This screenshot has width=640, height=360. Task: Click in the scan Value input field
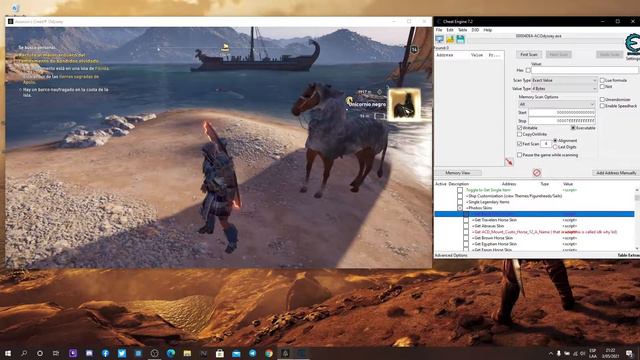584,70
